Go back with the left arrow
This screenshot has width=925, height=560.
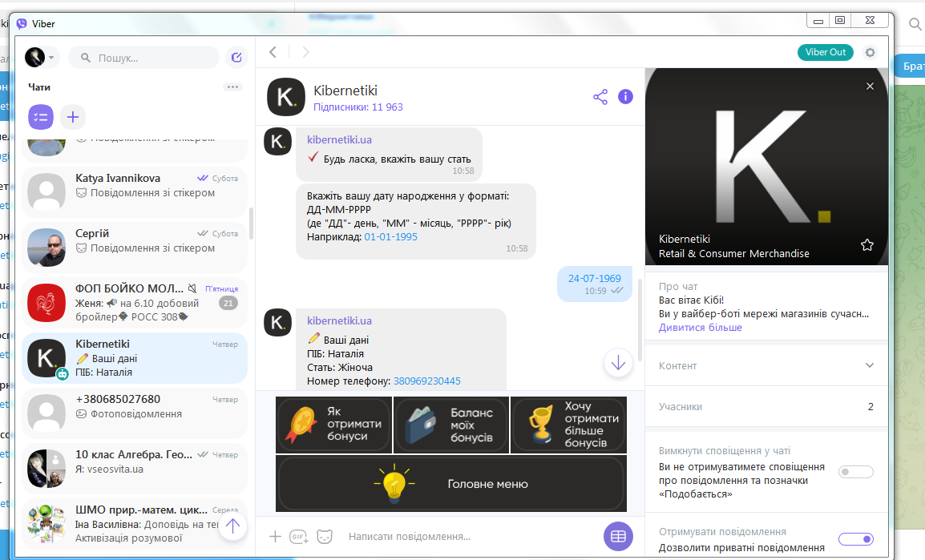(273, 52)
